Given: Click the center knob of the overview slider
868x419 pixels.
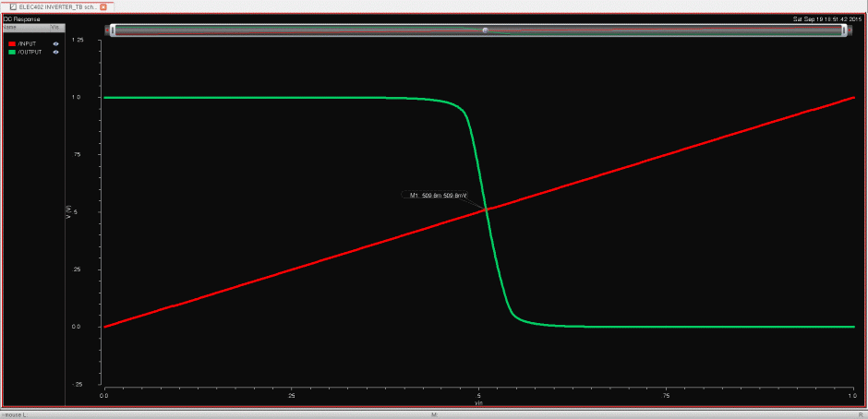Looking at the screenshot, I should (485, 30).
